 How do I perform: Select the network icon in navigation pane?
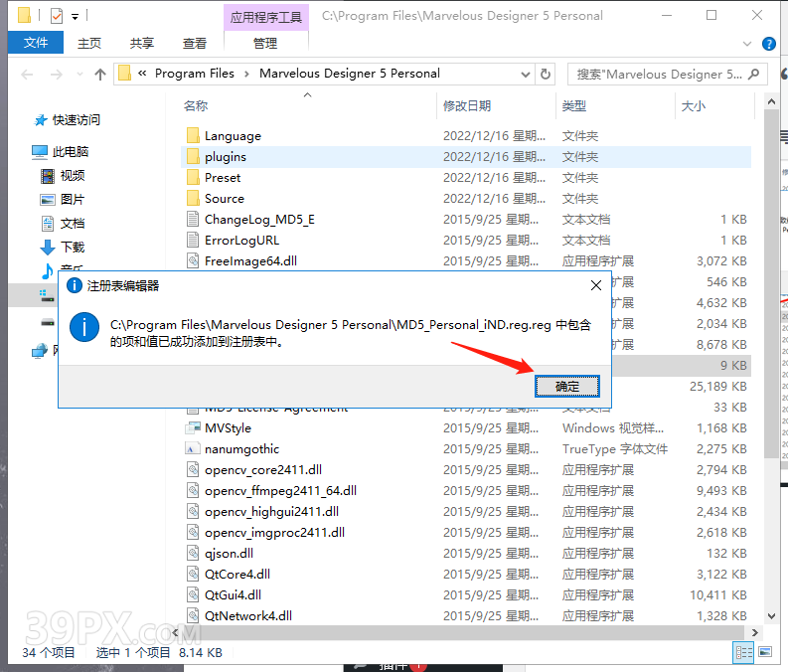[x=40, y=350]
